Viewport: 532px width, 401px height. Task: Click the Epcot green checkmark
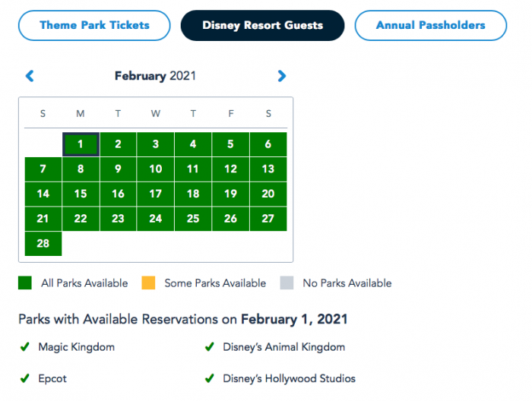pos(25,378)
